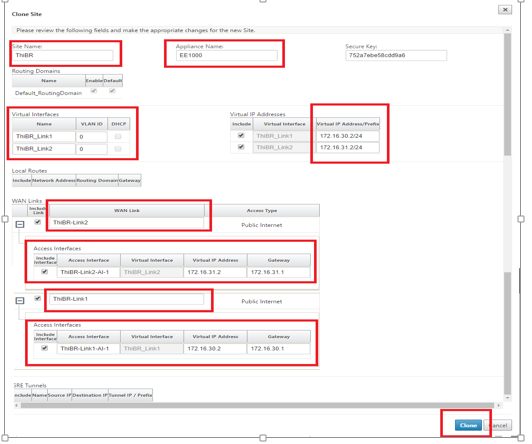Viewport: 532px width, 444px height.
Task: Click the Clone button
Action: [x=468, y=425]
